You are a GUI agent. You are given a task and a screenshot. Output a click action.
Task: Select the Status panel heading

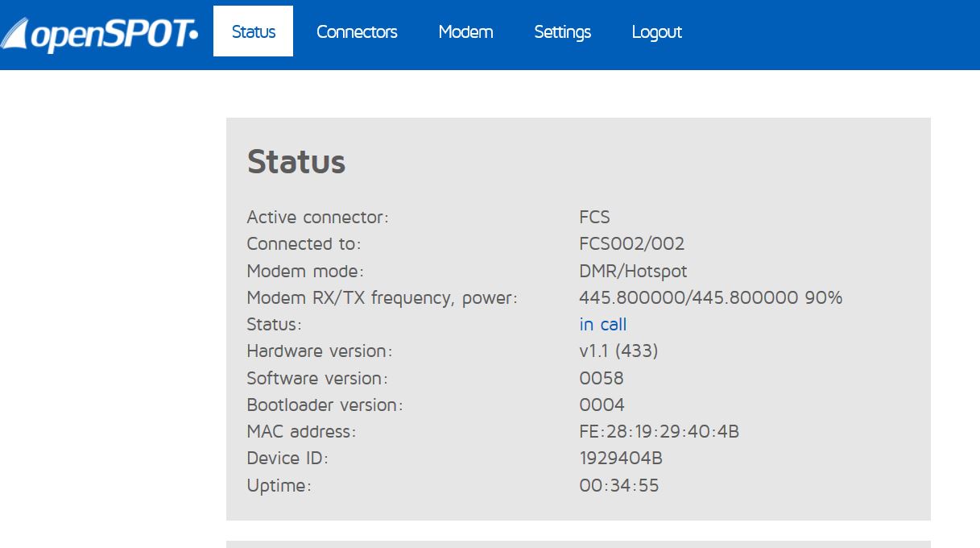click(296, 161)
